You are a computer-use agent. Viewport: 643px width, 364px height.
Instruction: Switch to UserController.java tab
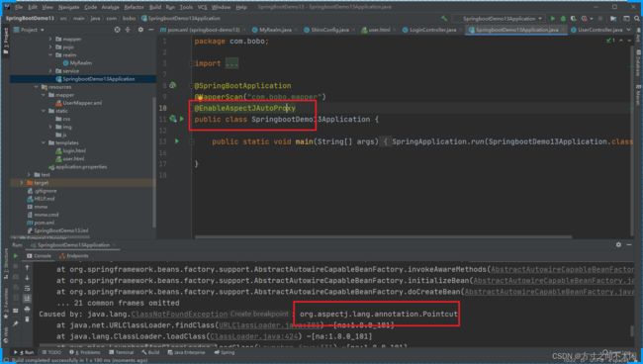pos(597,30)
